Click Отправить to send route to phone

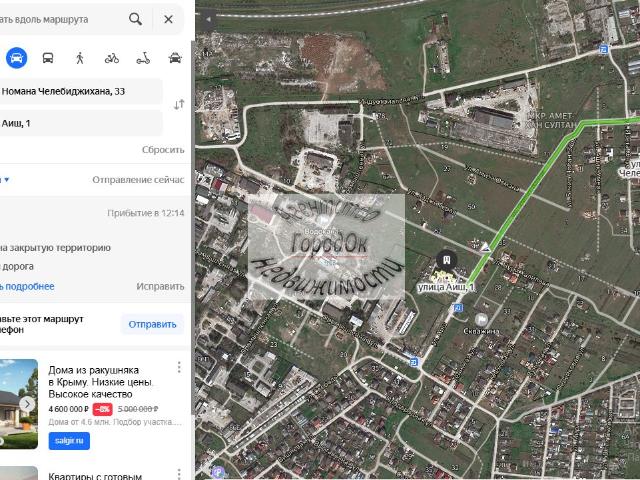[x=152, y=324]
